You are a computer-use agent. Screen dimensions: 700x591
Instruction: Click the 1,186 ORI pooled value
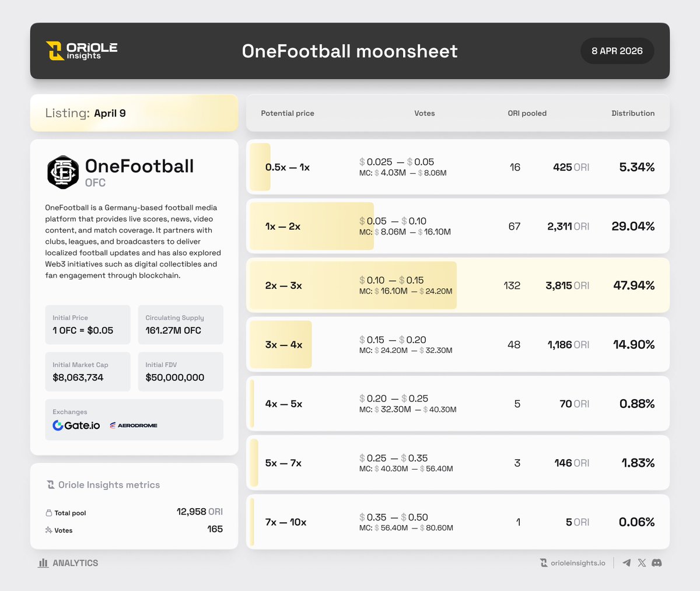point(568,345)
